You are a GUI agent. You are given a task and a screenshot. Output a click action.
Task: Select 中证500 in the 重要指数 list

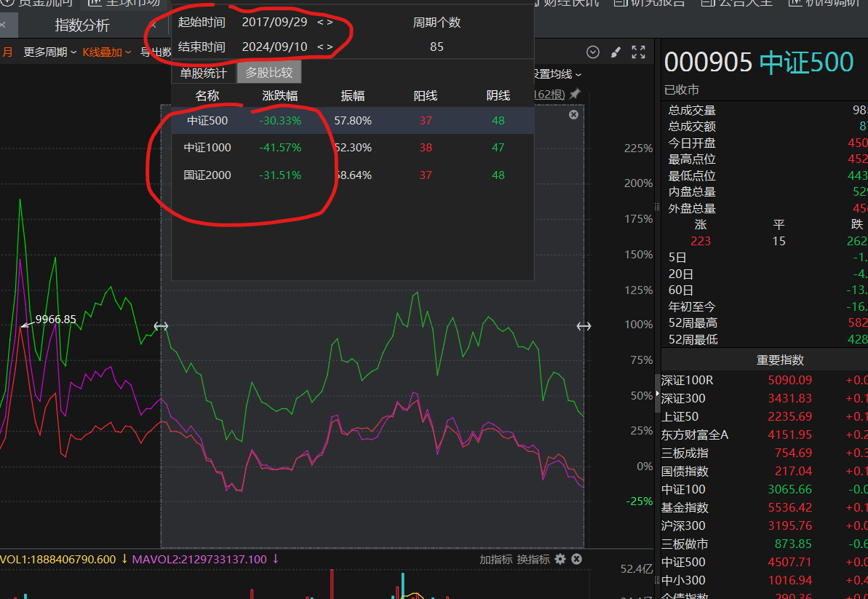pos(683,562)
